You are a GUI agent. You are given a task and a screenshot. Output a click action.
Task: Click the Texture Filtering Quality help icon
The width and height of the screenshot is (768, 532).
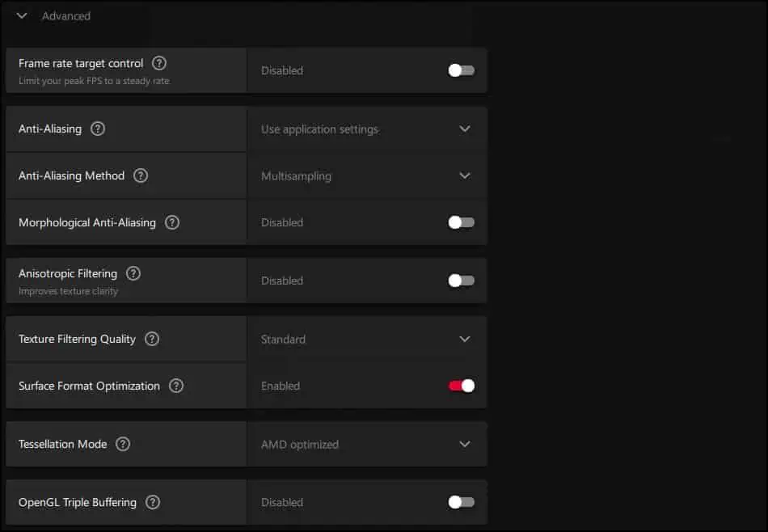[x=152, y=339]
